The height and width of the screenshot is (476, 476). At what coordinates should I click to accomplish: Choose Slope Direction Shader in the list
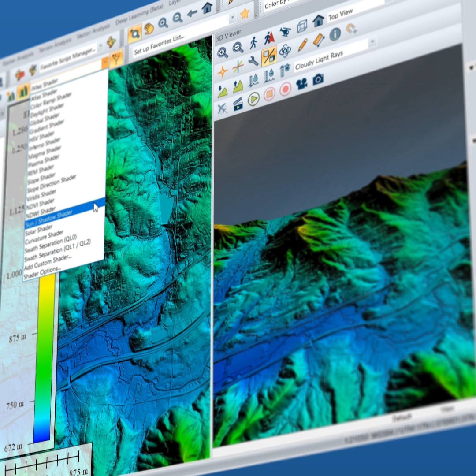(x=52, y=183)
